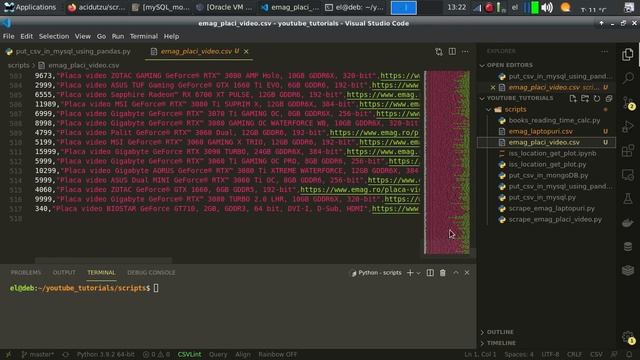Open the Docker whale view
Viewport: 640px width, 360px height.
pyautogui.click(x=628, y=222)
